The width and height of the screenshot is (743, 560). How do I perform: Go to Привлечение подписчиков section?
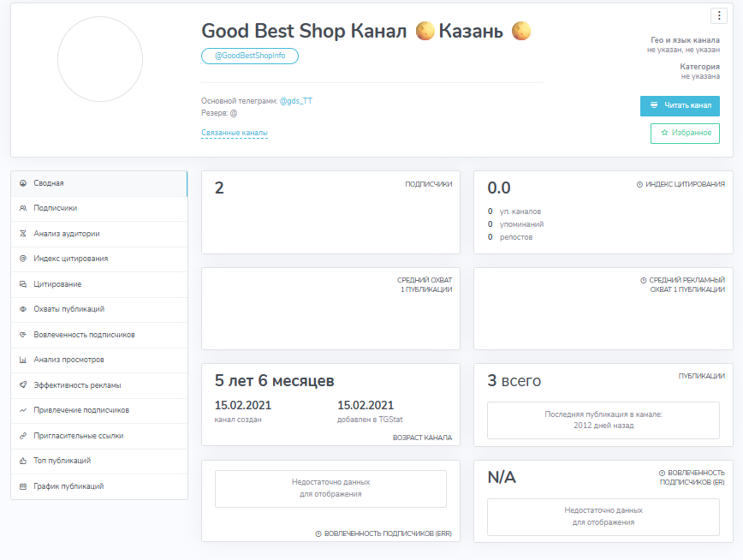99,410
